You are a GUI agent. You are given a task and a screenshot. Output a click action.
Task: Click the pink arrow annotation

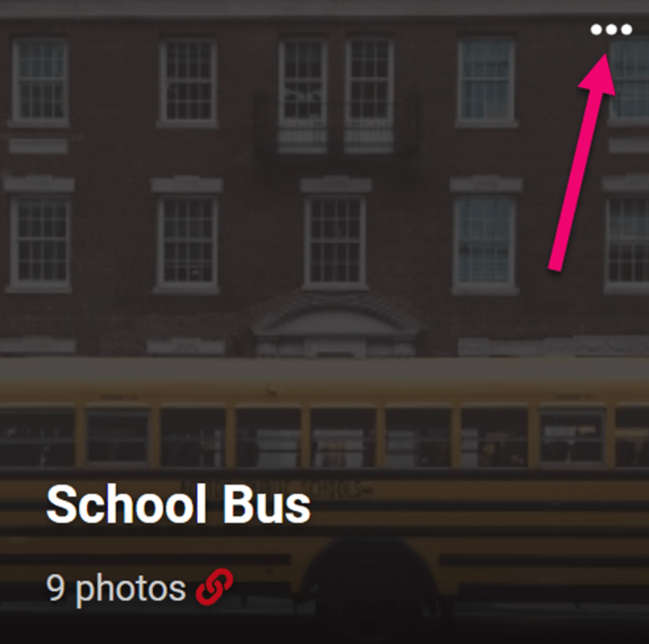pyautogui.click(x=583, y=163)
